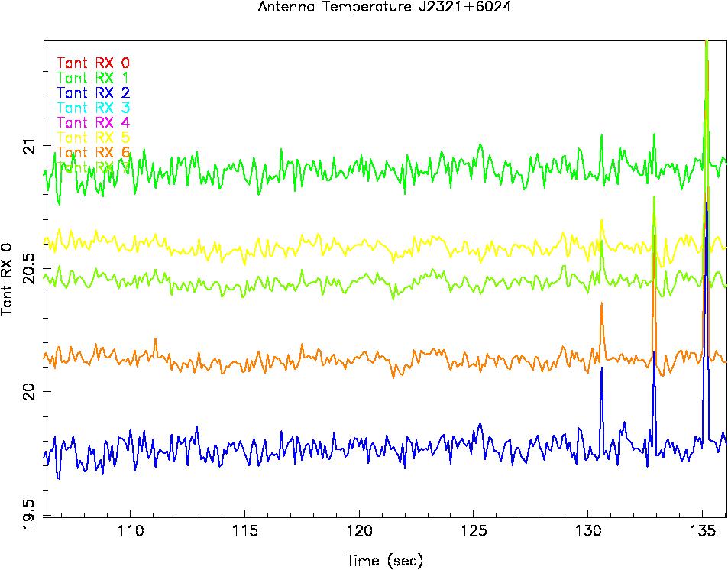Click the 110 tick label on time axis
This screenshot has height=570, width=728.
click(131, 530)
